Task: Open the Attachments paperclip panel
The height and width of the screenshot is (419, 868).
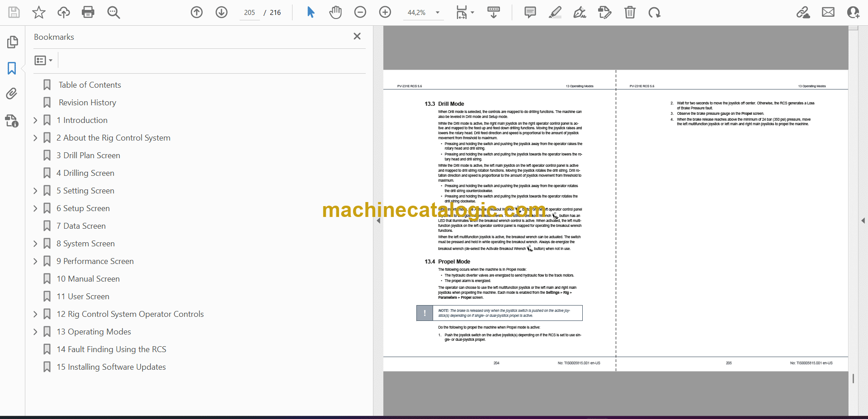Action: click(12, 94)
